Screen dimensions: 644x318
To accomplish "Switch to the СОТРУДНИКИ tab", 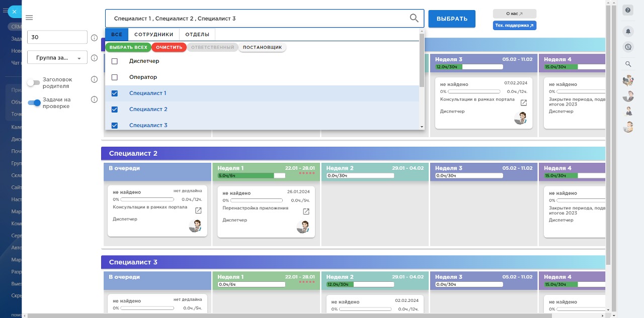I will coord(153,35).
